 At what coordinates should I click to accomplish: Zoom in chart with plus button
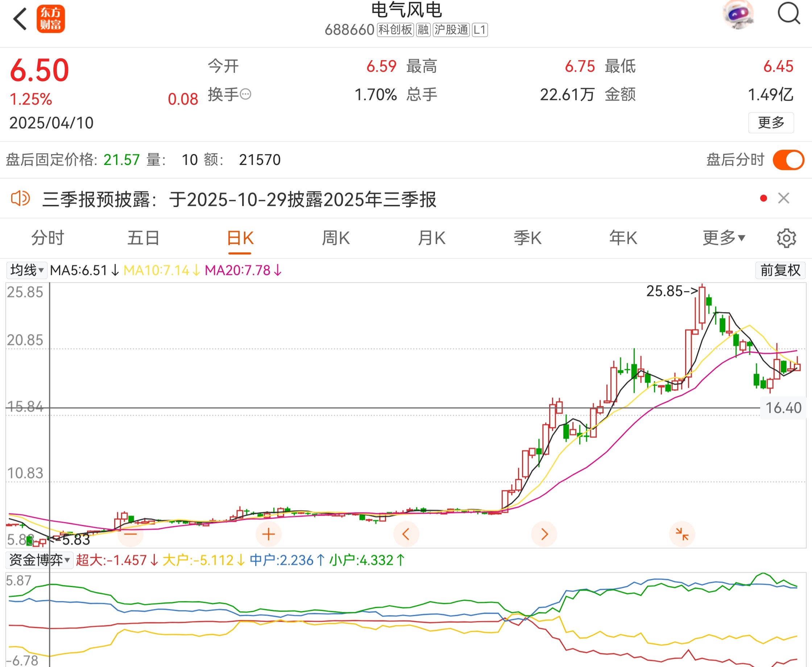pyautogui.click(x=269, y=534)
